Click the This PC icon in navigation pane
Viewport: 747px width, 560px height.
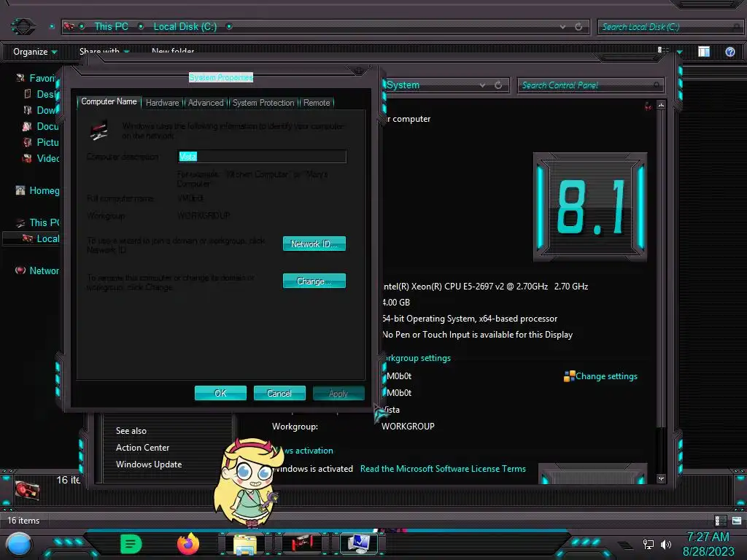click(x=20, y=222)
